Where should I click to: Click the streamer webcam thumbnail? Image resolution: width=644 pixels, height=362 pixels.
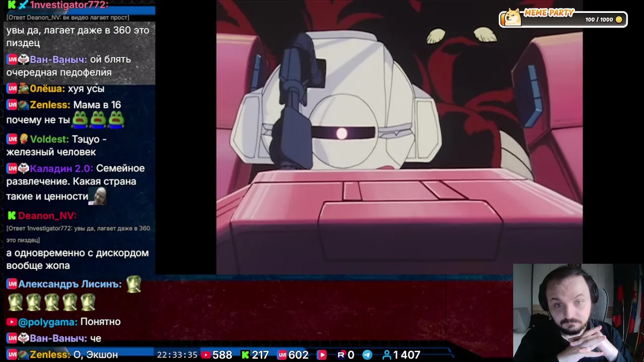click(x=578, y=313)
